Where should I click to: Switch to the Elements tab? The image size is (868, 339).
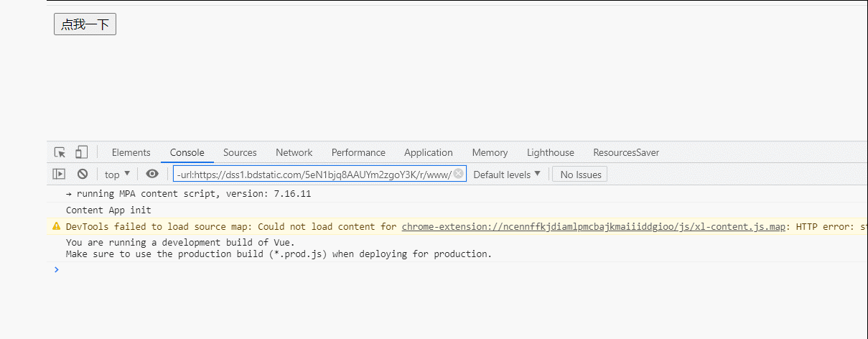pos(131,152)
